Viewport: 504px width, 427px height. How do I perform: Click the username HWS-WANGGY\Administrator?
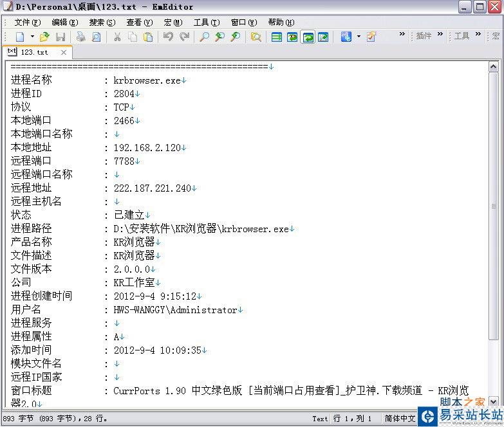[176, 310]
